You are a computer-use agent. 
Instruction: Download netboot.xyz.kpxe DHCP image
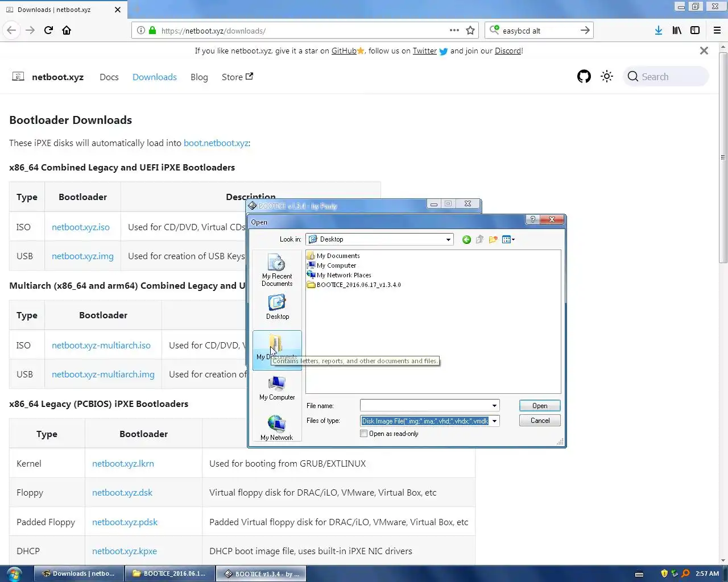pyautogui.click(x=125, y=551)
